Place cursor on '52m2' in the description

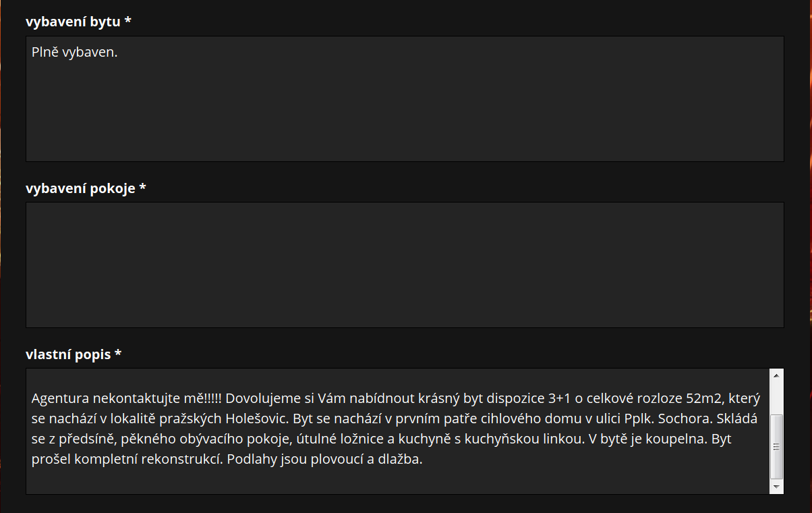click(703, 399)
